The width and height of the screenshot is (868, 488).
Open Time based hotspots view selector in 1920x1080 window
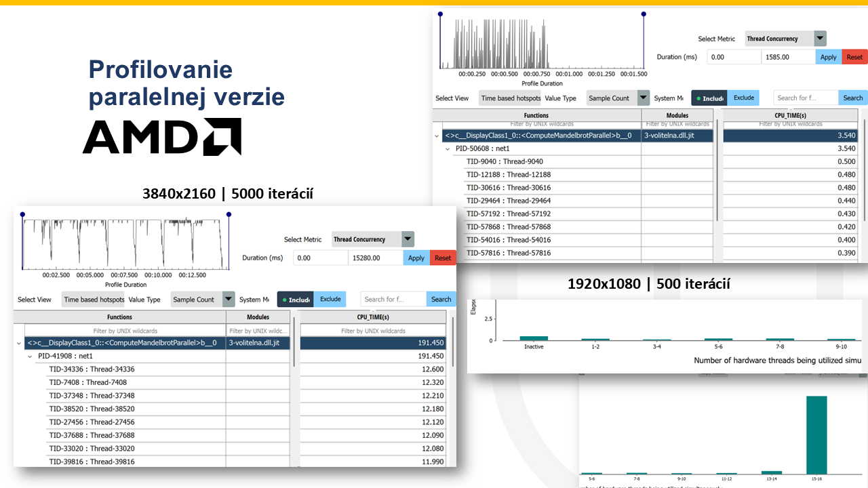point(511,98)
